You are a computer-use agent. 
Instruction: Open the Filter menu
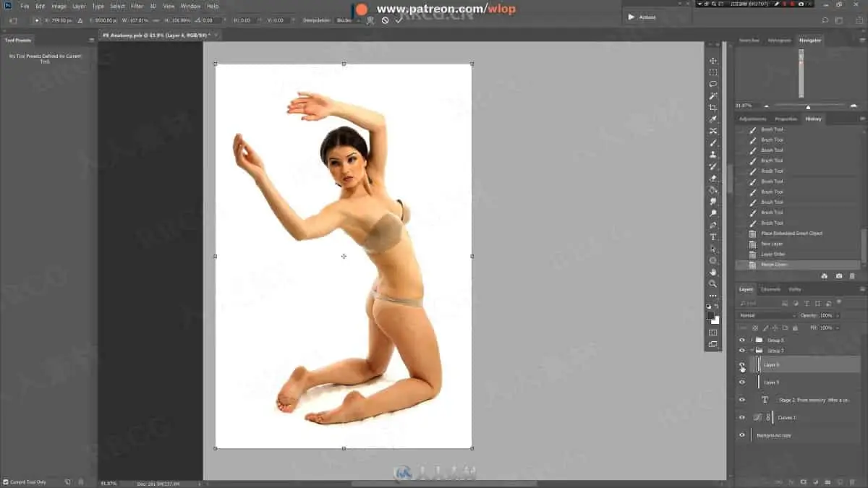137,6
